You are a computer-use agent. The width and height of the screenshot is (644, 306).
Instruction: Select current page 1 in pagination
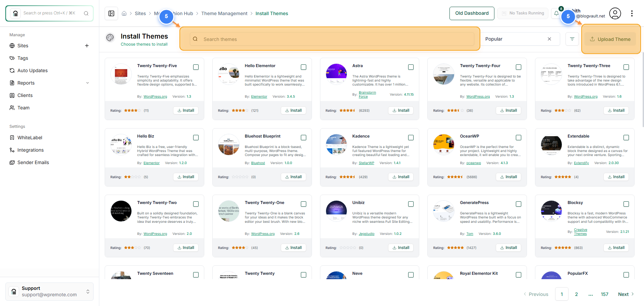[562, 294]
